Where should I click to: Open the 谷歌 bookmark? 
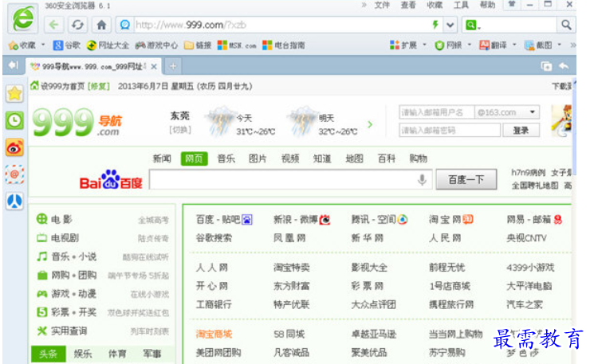pyautogui.click(x=67, y=45)
